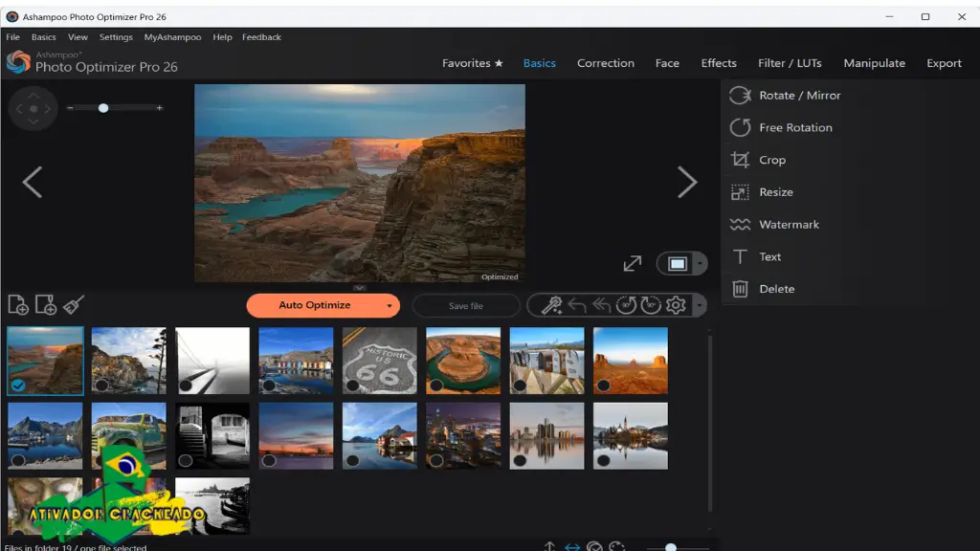This screenshot has width=980, height=551.
Task: Click the add file icon
Action: point(18,305)
